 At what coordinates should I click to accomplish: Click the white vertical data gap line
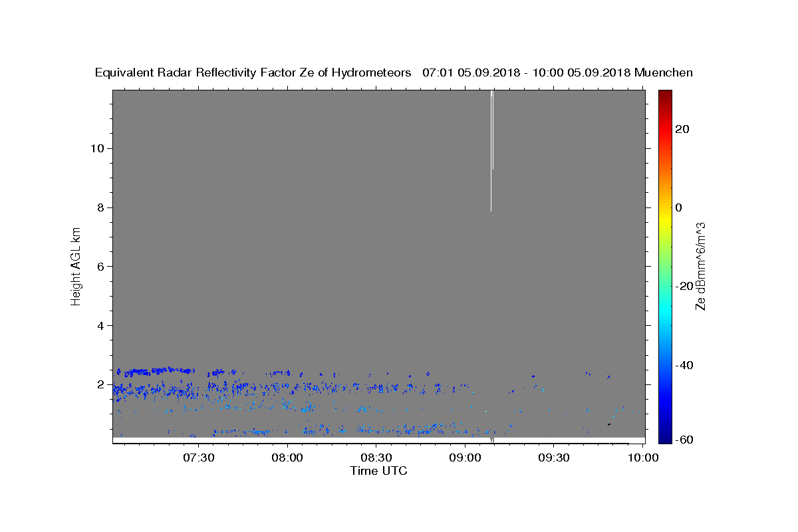click(x=491, y=150)
